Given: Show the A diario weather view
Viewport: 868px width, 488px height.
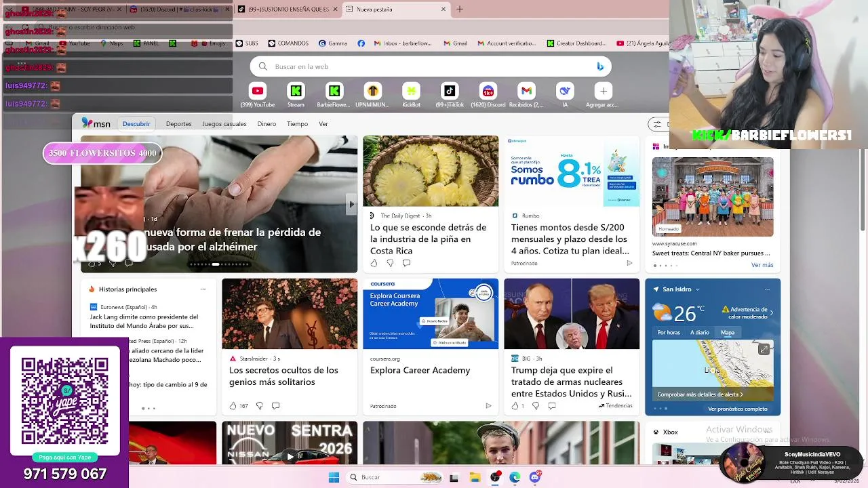Looking at the screenshot, I should [700, 333].
